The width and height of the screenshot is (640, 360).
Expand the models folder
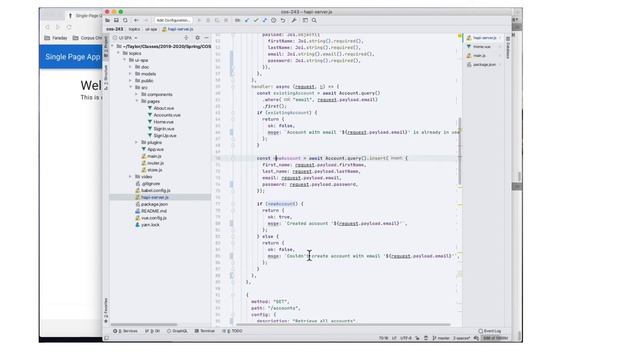point(131,74)
